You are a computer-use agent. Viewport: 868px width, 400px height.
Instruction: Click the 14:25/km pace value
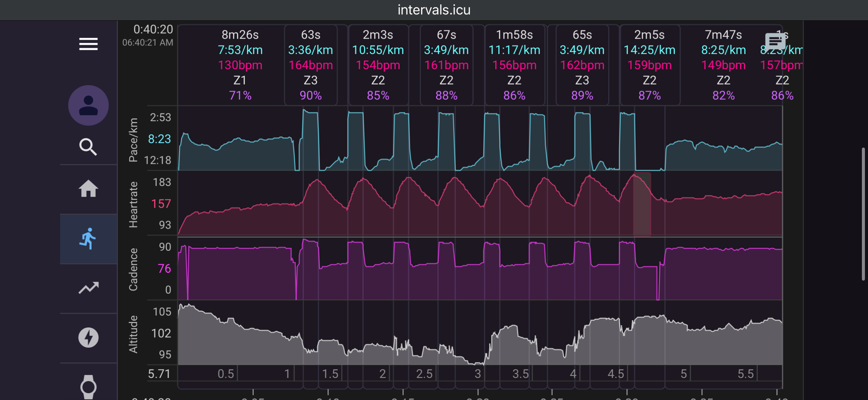[650, 50]
